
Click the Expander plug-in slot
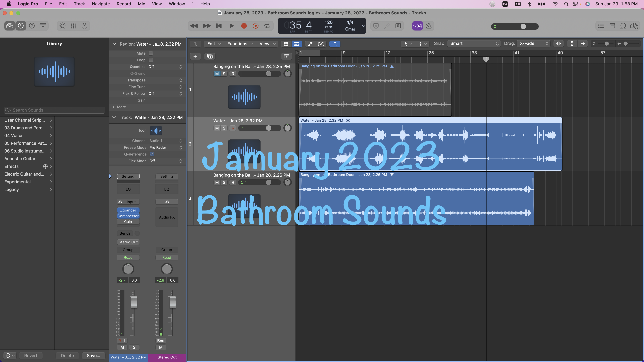[x=128, y=210]
